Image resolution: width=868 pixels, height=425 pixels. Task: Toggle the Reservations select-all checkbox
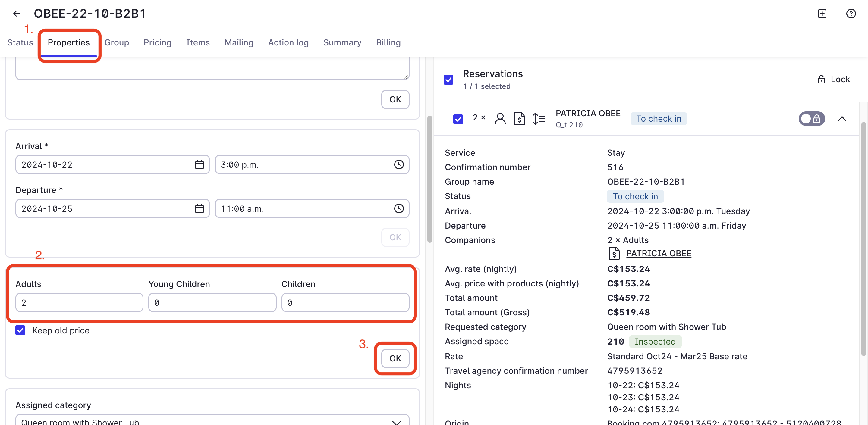[448, 80]
